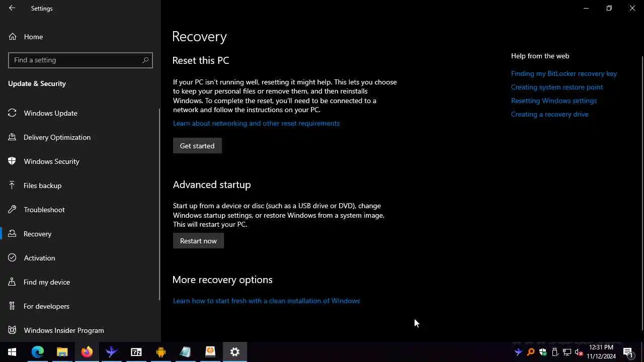The width and height of the screenshot is (644, 362).
Task: Click the main page vertical scrollbar
Action: pos(642,193)
